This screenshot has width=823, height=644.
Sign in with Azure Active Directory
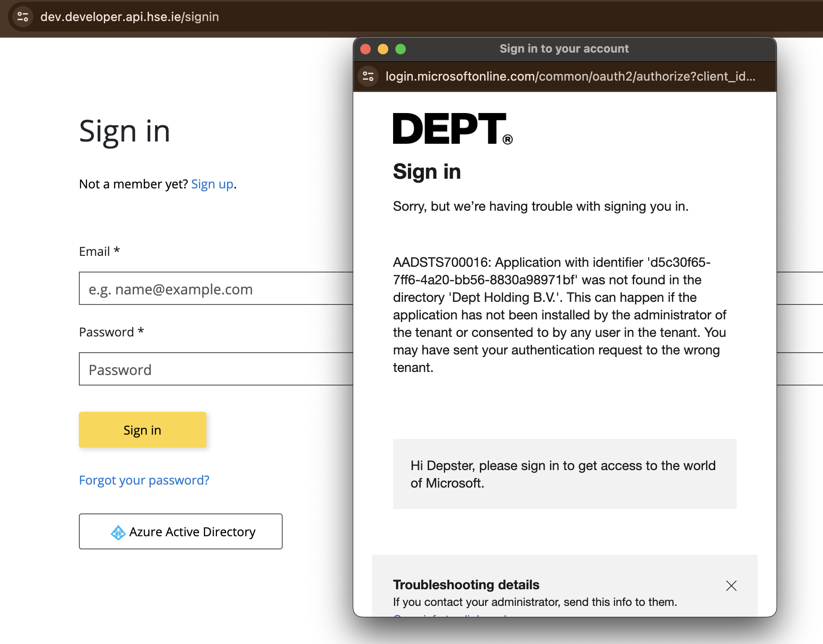pos(181,531)
